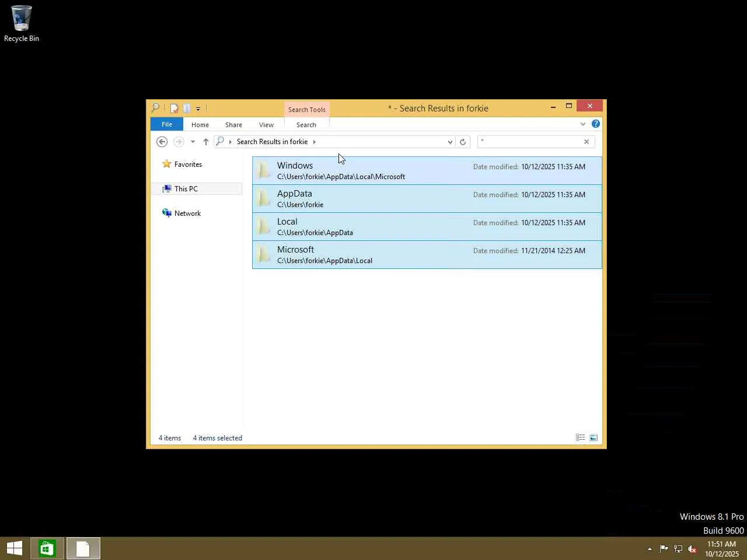This screenshot has width=747, height=560.
Task: Click the muted volume tray icon
Action: [x=692, y=548]
